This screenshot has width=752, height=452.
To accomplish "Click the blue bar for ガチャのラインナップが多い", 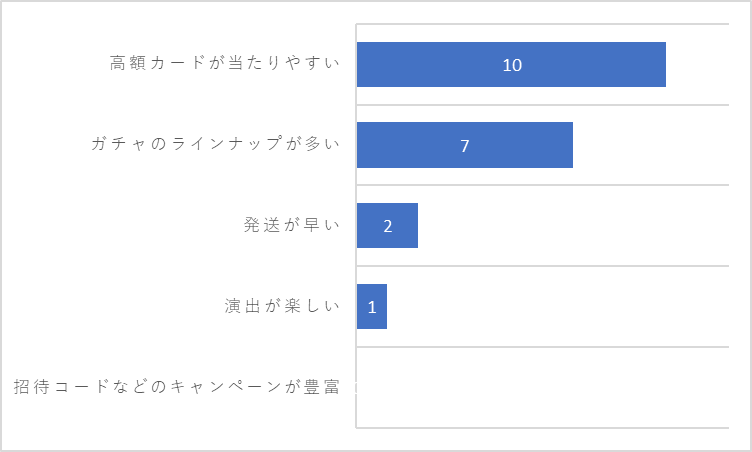I will pyautogui.click(x=465, y=145).
